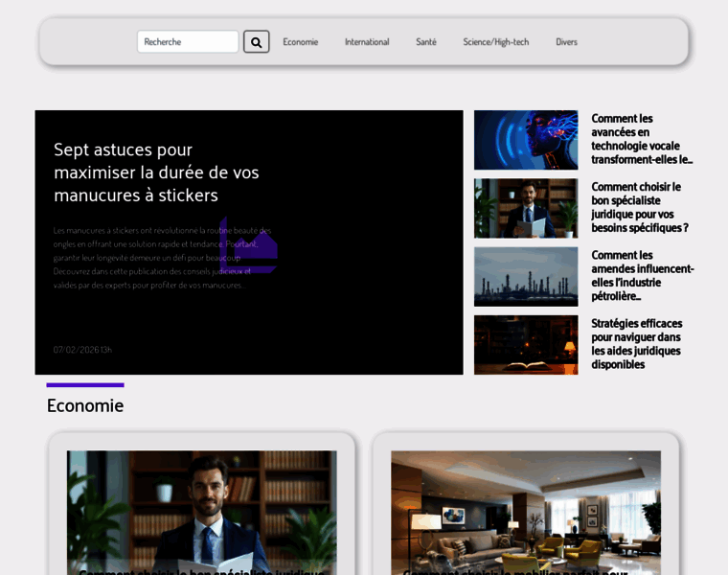Open the hotel lounge image card
This screenshot has width=728, height=575.
(526, 513)
